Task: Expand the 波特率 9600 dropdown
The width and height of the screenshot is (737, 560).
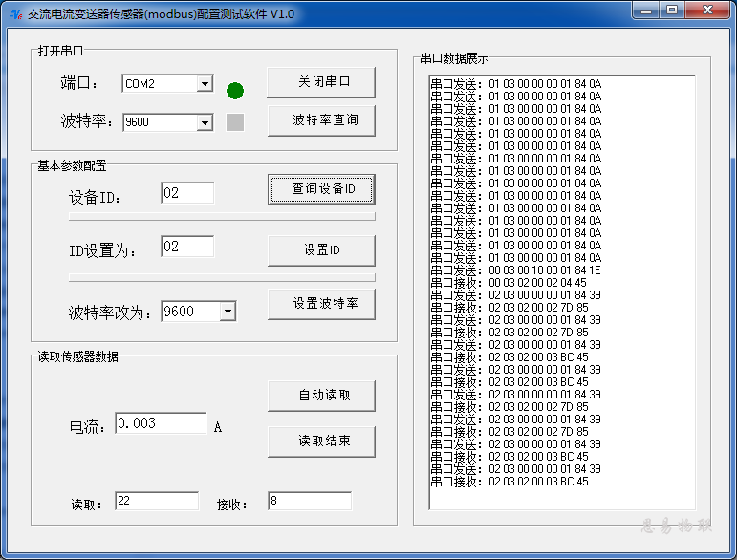Action: click(204, 122)
